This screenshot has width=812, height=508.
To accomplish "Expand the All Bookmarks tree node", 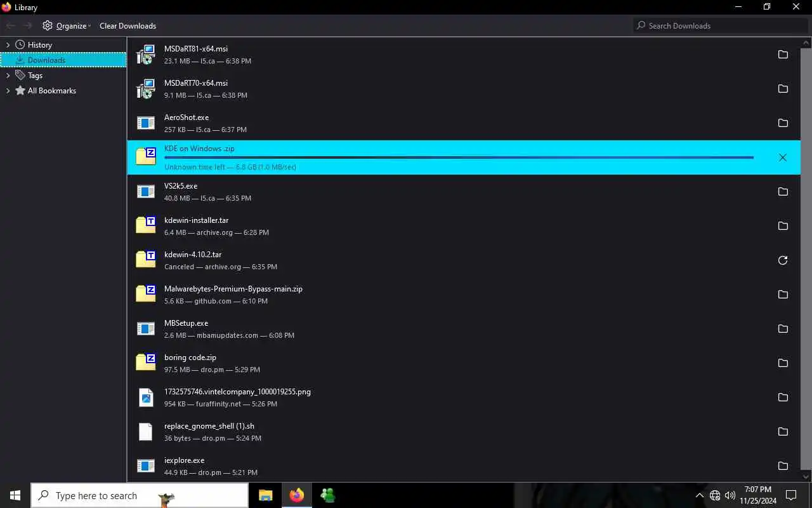I will pos(8,91).
